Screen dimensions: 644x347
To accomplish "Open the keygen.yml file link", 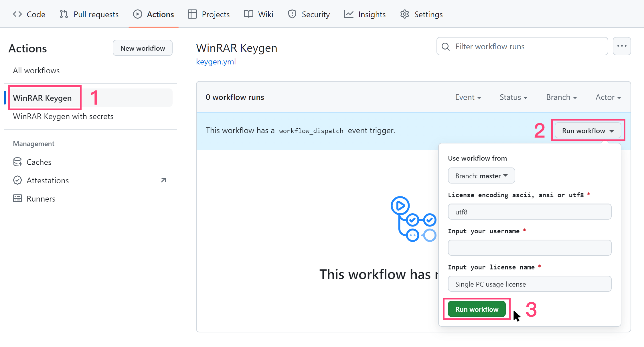I will point(216,62).
